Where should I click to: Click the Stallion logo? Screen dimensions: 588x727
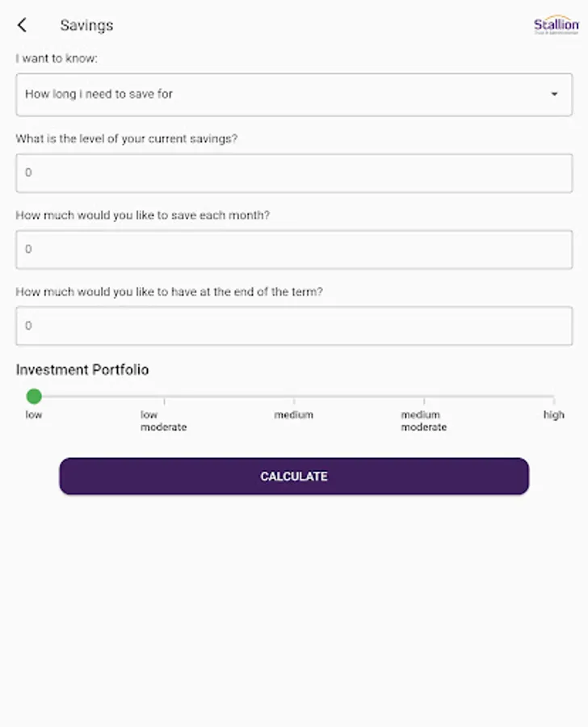tap(556, 25)
